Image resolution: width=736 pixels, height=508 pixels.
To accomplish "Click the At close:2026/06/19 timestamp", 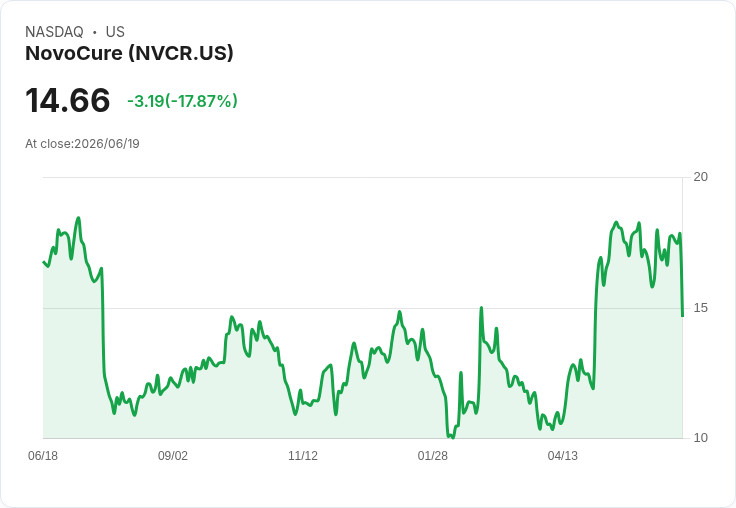I will coord(83,144).
